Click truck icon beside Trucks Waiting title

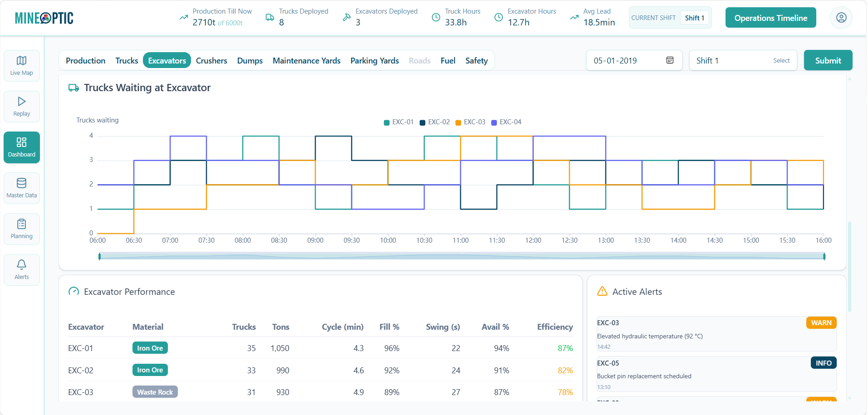pyautogui.click(x=74, y=88)
